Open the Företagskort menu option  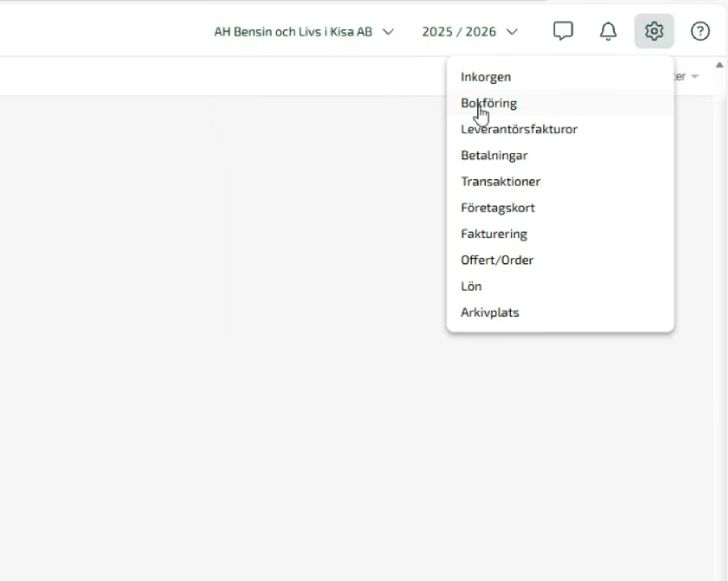click(497, 207)
